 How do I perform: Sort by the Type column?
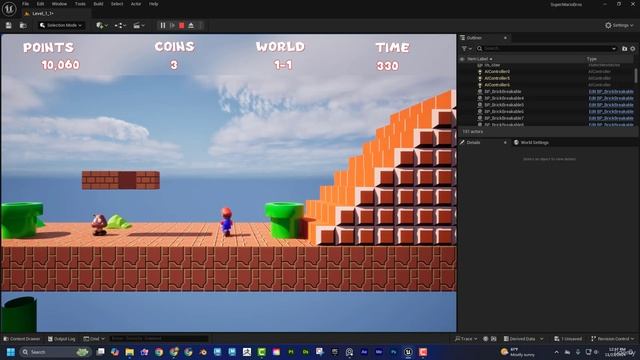[x=592, y=59]
